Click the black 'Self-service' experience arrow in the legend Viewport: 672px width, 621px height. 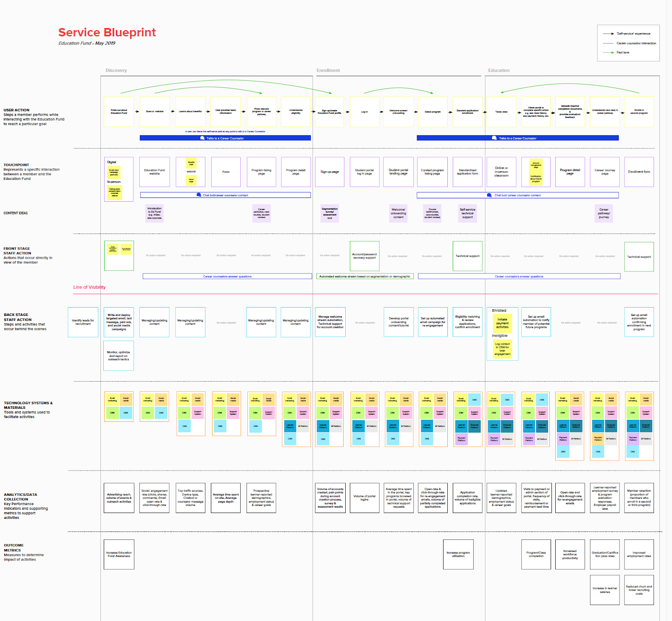608,34
